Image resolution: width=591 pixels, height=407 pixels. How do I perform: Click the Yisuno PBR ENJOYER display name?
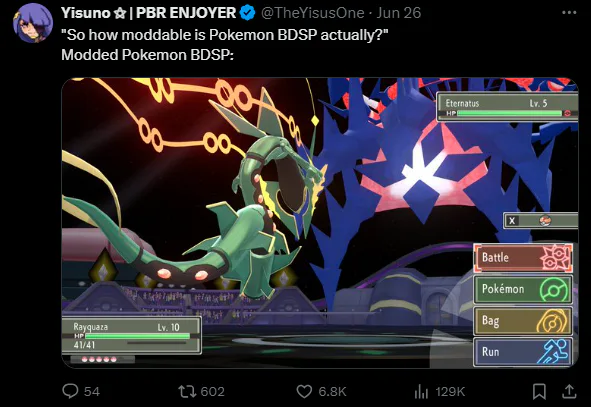[149, 13]
